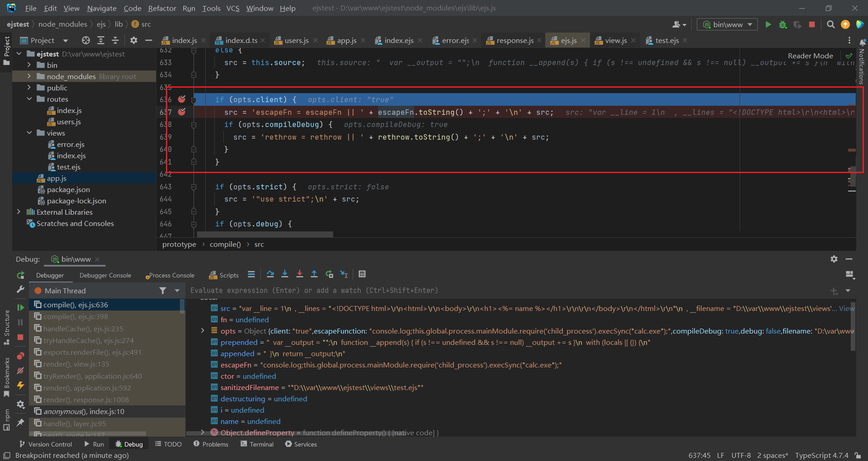Click Step Out debugger icon
The image size is (868, 461).
[314, 274]
